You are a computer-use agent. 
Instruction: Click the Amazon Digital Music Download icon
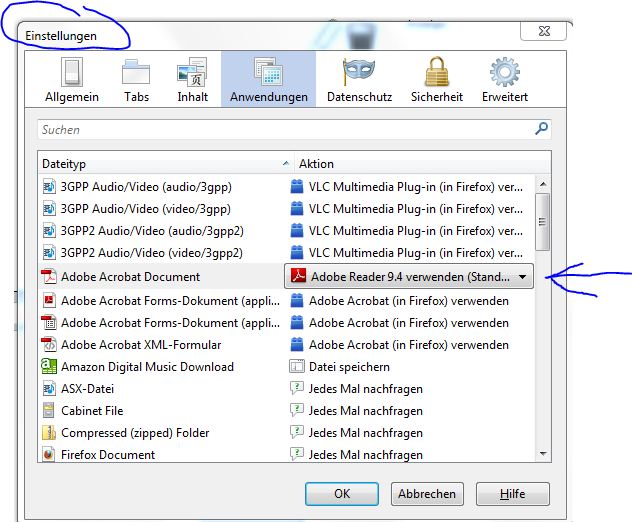pyautogui.click(x=49, y=366)
